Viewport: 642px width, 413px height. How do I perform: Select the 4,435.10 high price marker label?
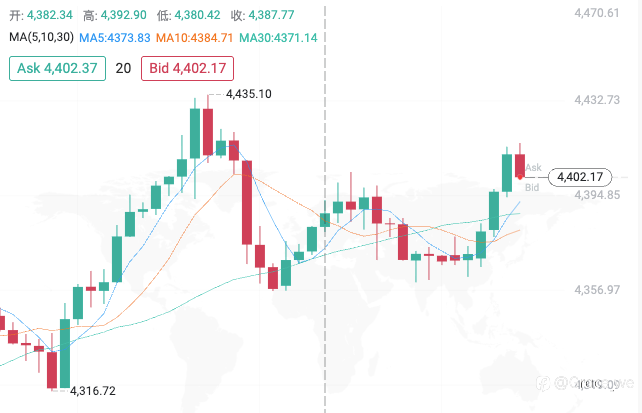point(249,94)
